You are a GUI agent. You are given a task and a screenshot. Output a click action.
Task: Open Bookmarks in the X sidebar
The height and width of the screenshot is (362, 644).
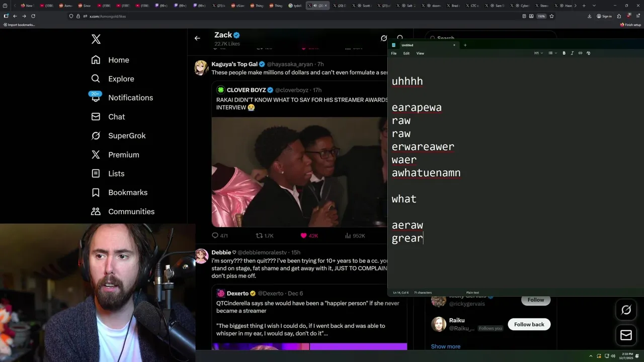point(119,193)
